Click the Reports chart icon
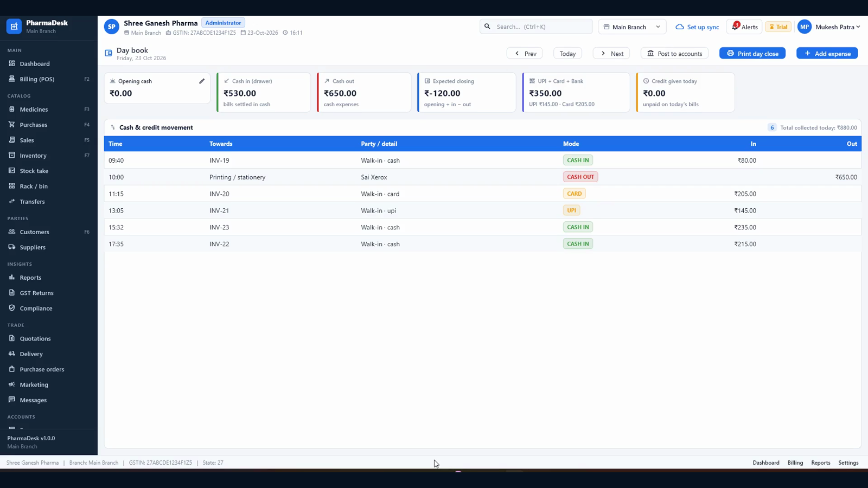The width and height of the screenshot is (868, 488). pyautogui.click(x=12, y=277)
